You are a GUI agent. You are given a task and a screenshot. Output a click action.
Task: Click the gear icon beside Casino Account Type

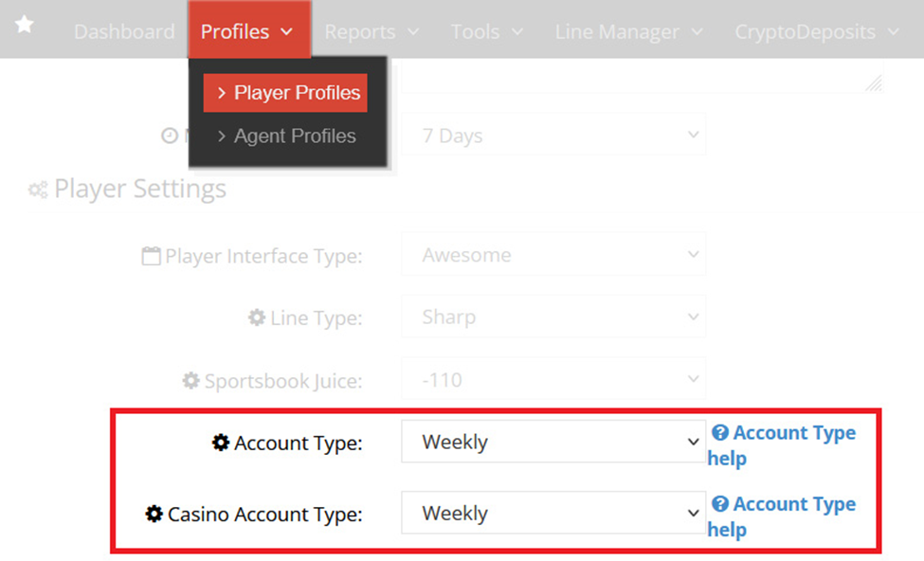[154, 514]
